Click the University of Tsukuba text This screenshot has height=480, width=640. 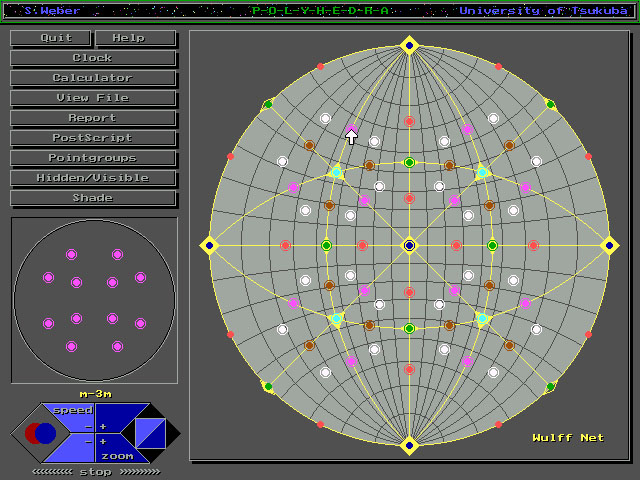coord(543,11)
